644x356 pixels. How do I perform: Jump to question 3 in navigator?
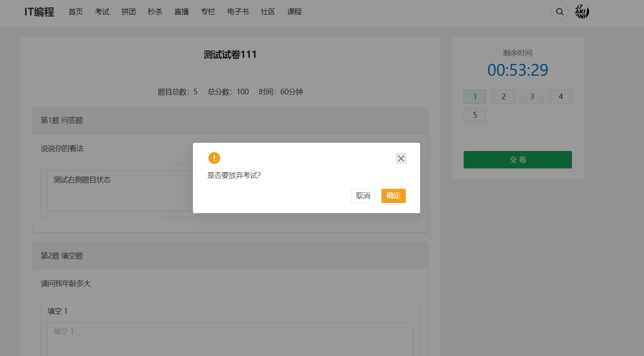(532, 96)
